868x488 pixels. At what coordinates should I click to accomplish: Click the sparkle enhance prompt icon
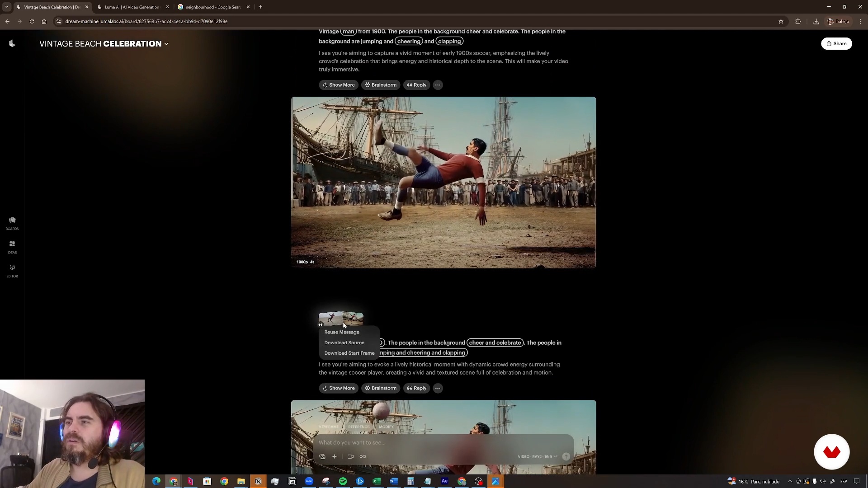point(335,457)
